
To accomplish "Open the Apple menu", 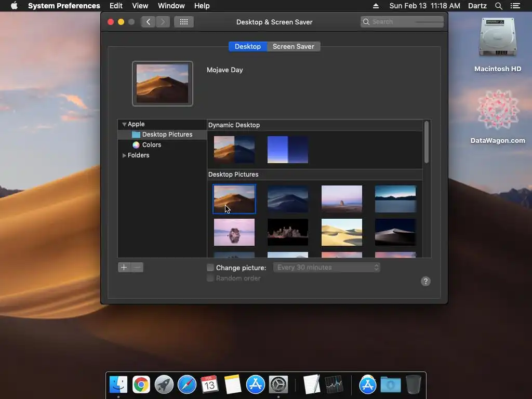I will click(x=14, y=6).
